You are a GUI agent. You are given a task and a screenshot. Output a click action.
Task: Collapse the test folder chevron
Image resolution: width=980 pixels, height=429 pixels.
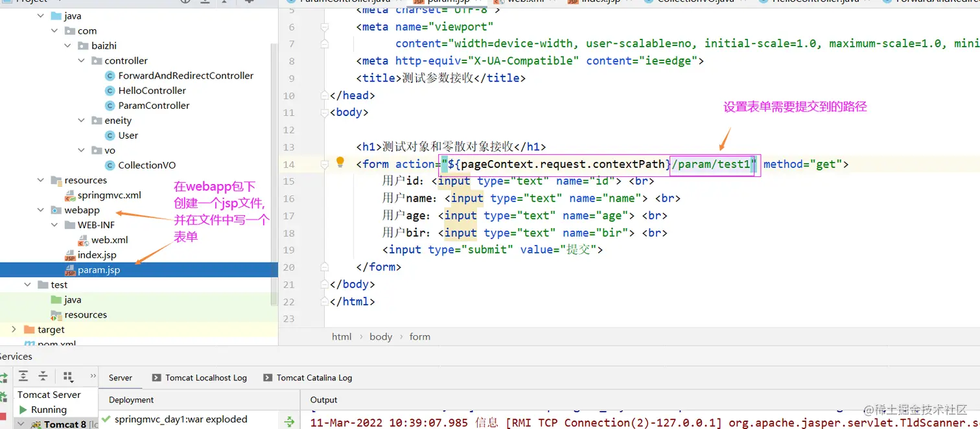tap(28, 285)
